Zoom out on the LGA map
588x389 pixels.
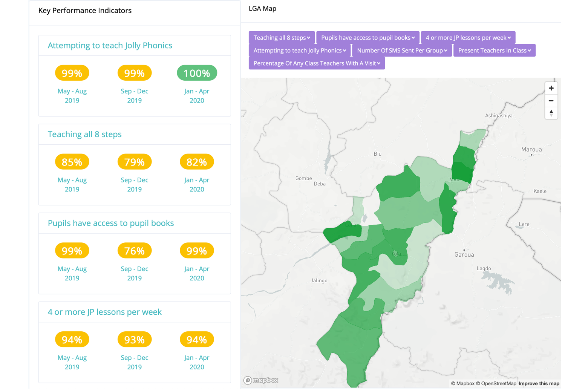coord(551,101)
